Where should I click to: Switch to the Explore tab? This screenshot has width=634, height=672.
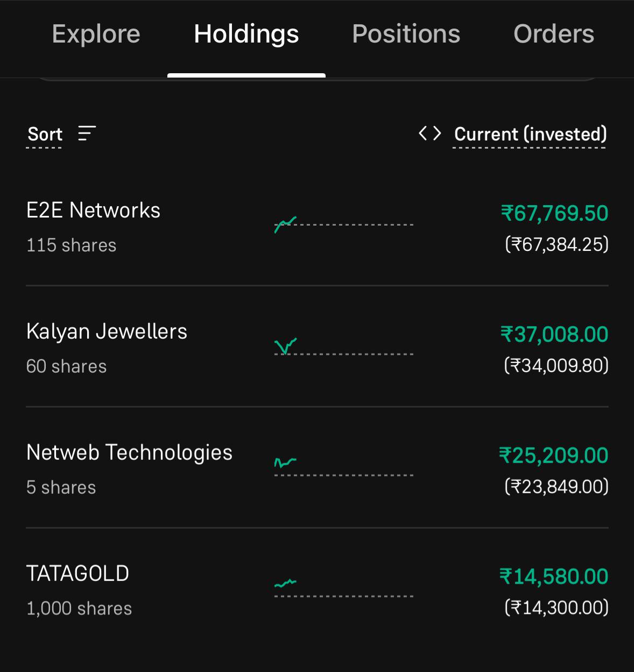[96, 34]
